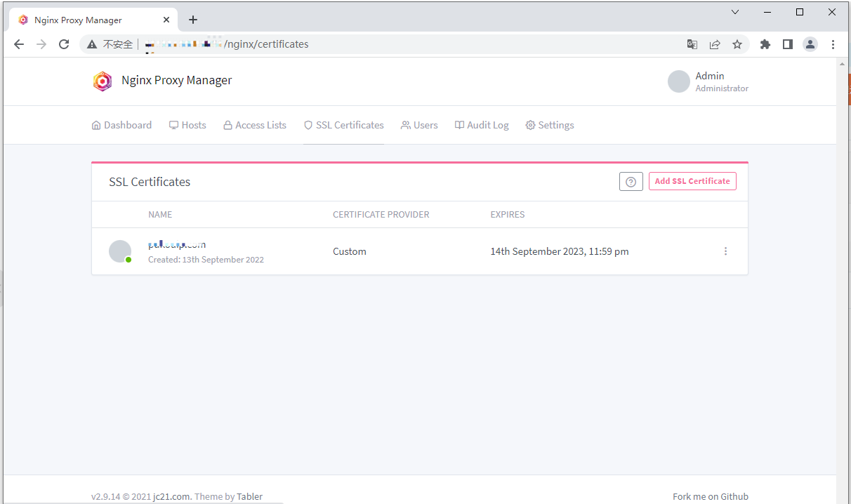Switch to the Audit Log tab

[x=482, y=125]
